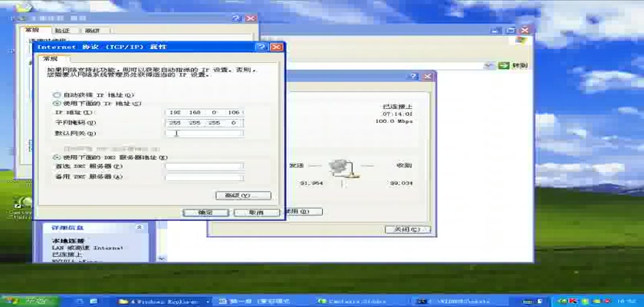This screenshot has width=644, height=307.
Task: Click the 备用 DNS 服务器 input field
Action: (204, 177)
